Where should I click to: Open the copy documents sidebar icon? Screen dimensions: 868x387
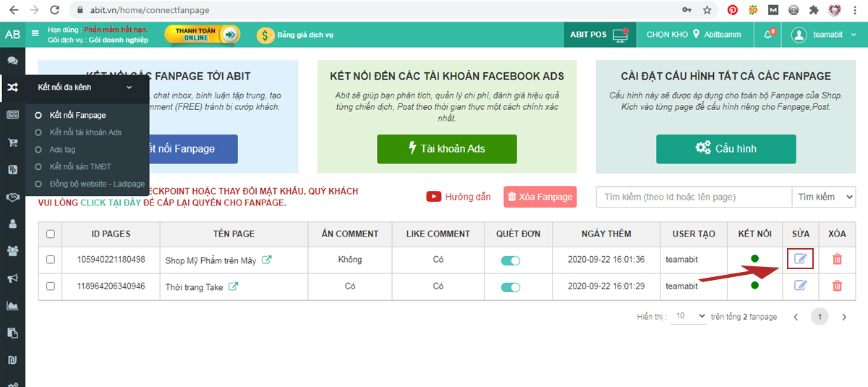pyautogui.click(x=12, y=333)
